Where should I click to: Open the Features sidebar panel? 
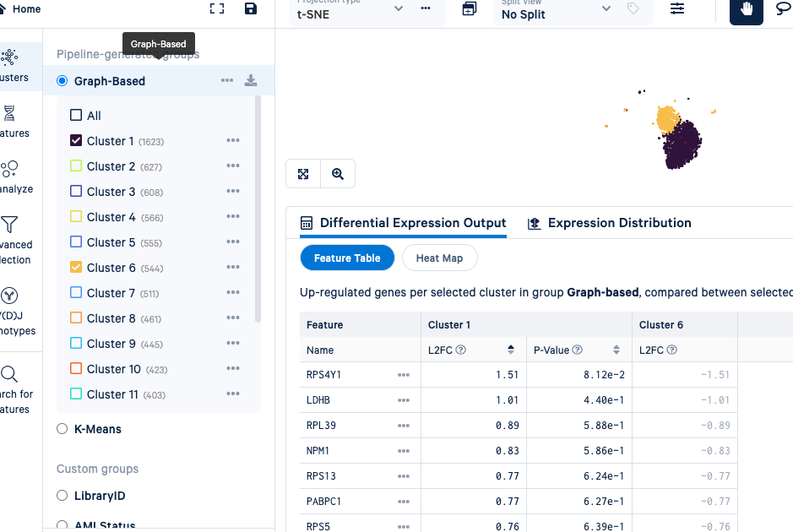click(14, 122)
